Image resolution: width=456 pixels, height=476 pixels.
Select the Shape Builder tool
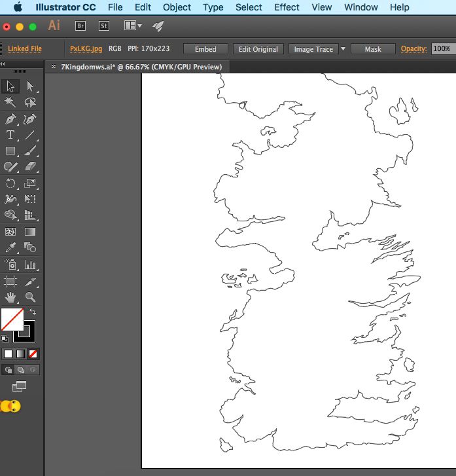(10, 215)
